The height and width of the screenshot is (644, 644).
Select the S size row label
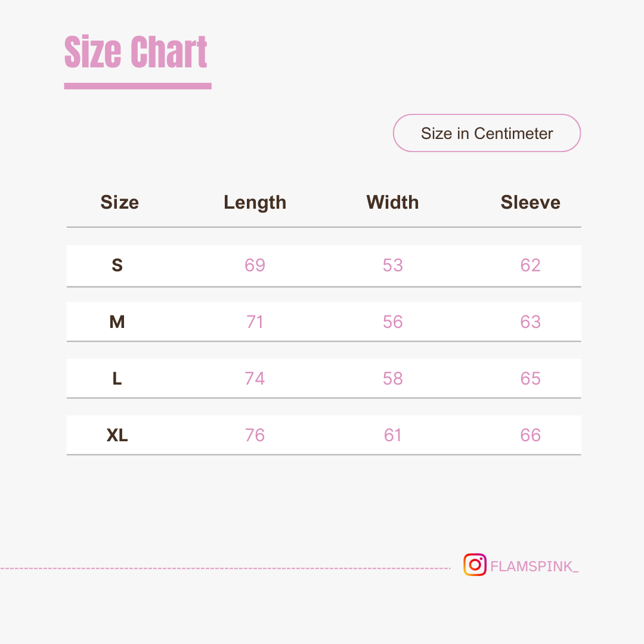coord(117,265)
